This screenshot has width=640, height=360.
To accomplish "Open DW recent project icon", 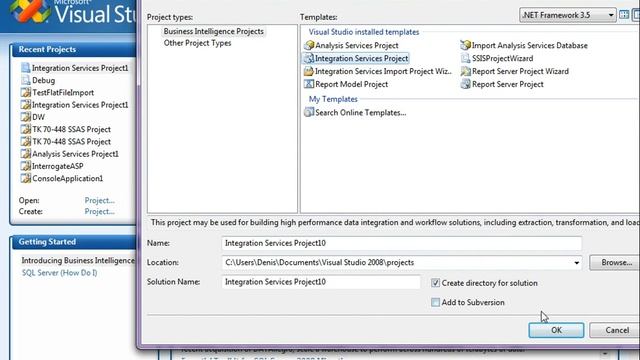I will click(26, 117).
